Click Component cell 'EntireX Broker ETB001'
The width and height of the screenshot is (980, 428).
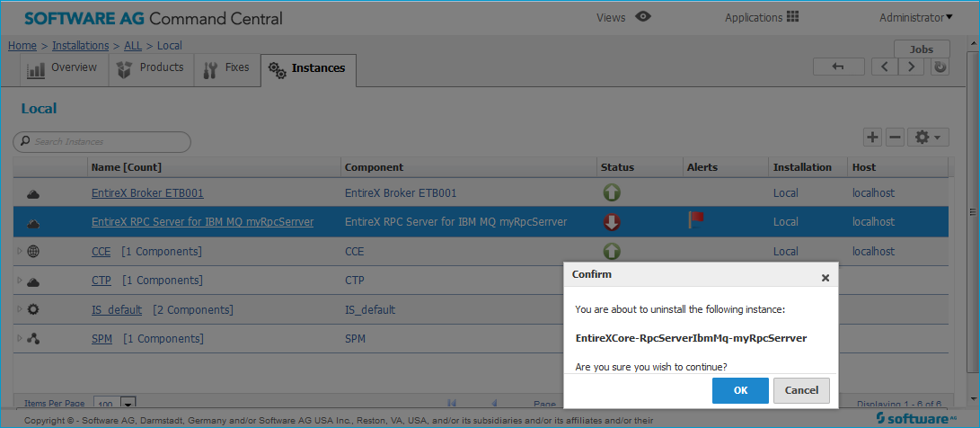click(x=401, y=192)
